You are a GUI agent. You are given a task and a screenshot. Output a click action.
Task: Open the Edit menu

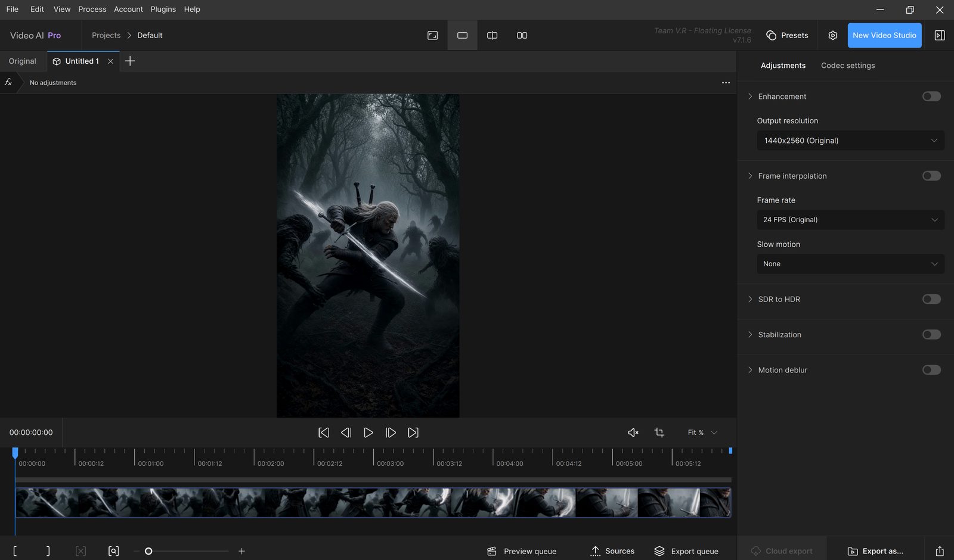(37, 10)
